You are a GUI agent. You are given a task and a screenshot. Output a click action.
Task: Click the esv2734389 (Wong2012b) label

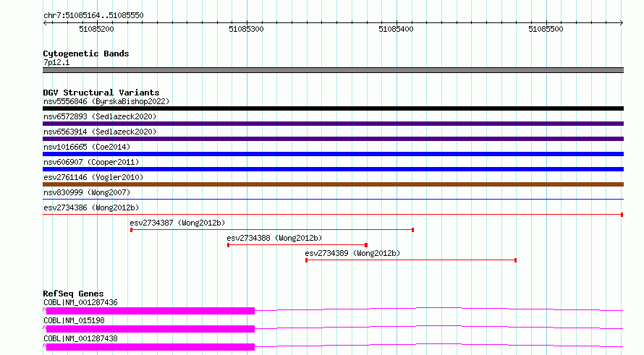(x=352, y=253)
